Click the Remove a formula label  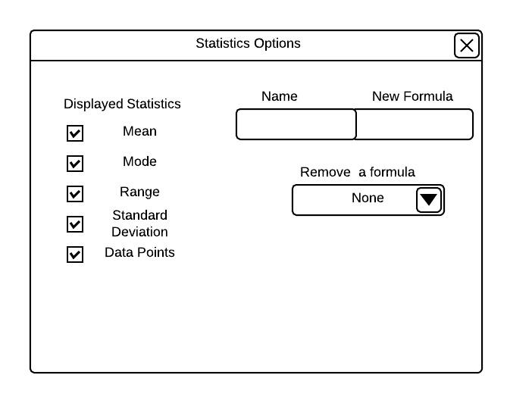(358, 172)
